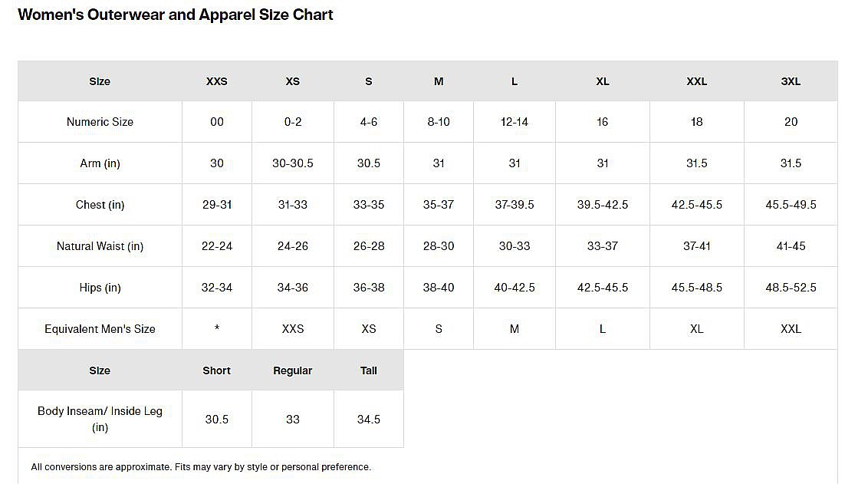868x484 pixels.
Task: Click the conversions are approximate note
Action: pos(201,467)
